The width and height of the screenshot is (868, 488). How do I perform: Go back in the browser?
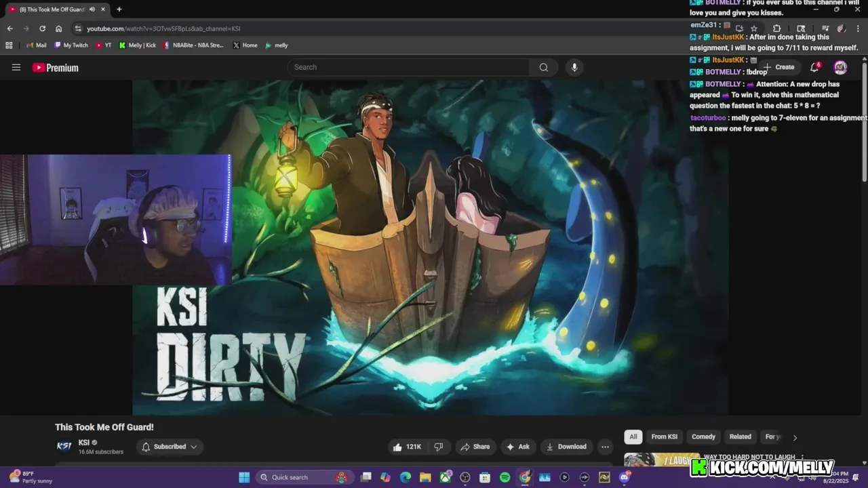point(9,28)
